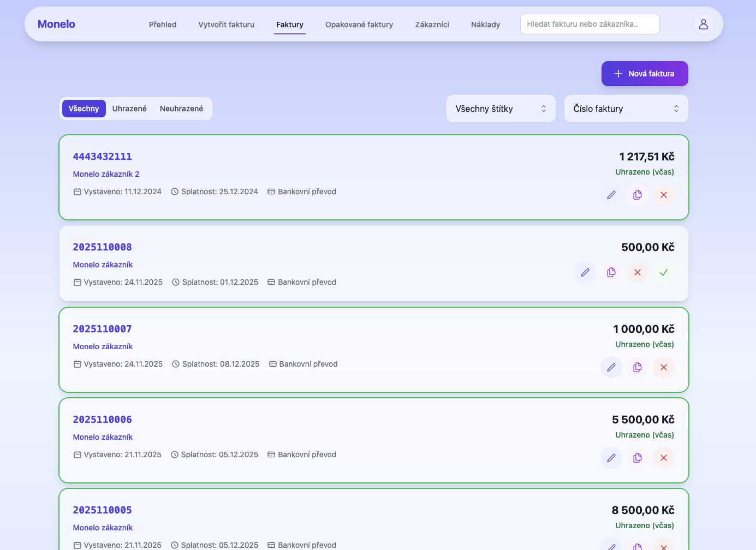Delete invoice 2025110006 with red X icon
This screenshot has height=550, width=756.
click(663, 458)
